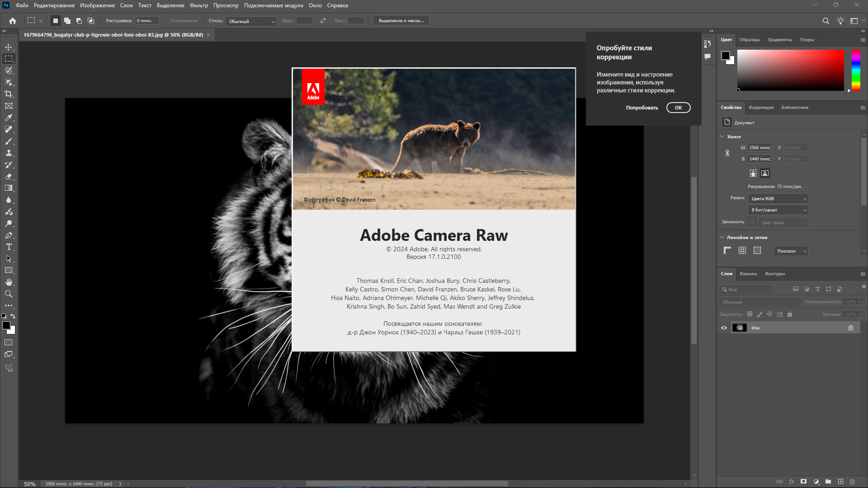This screenshot has height=488, width=868.
Task: Select the Move tool
Action: tap(9, 47)
